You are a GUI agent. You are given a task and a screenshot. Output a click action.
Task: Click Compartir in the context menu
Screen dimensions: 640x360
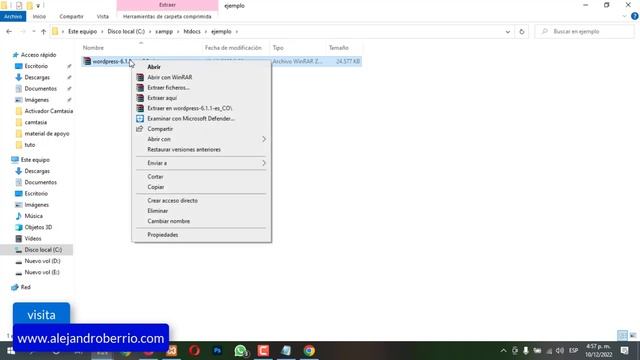(160, 129)
